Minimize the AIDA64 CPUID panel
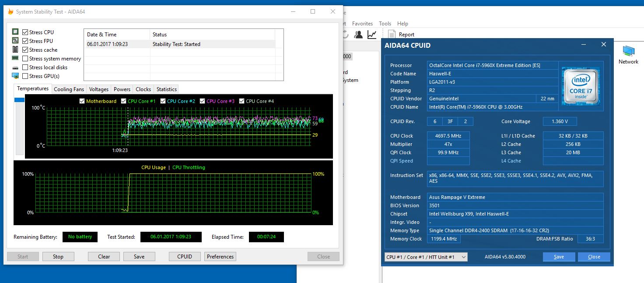 tap(584, 45)
